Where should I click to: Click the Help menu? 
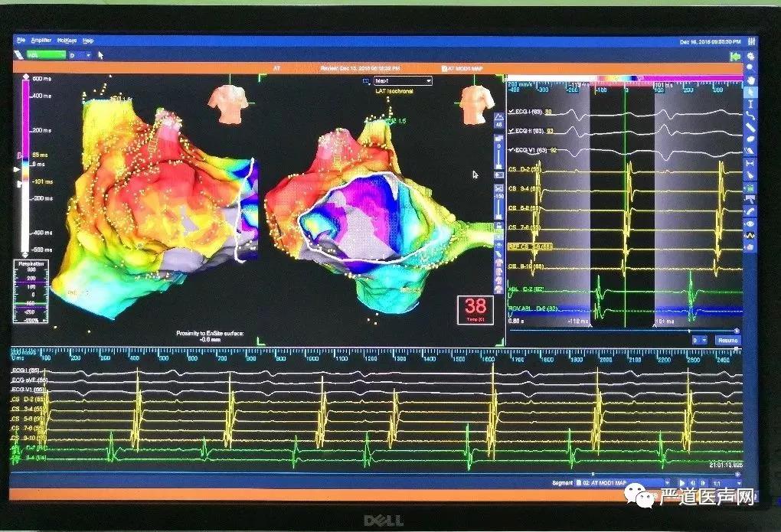88,40
